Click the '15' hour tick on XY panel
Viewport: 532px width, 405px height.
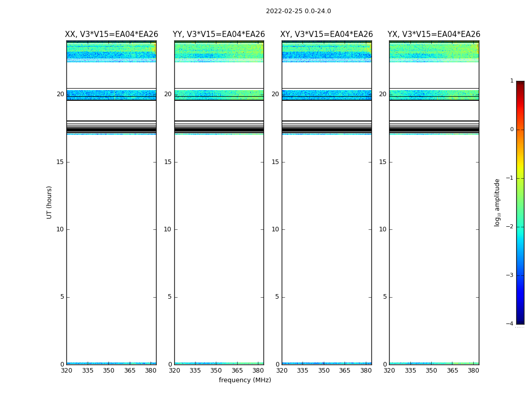275,162
